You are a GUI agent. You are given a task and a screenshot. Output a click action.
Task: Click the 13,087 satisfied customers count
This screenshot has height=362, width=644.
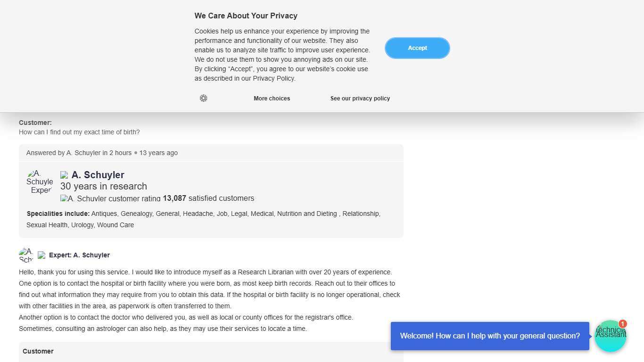208,198
